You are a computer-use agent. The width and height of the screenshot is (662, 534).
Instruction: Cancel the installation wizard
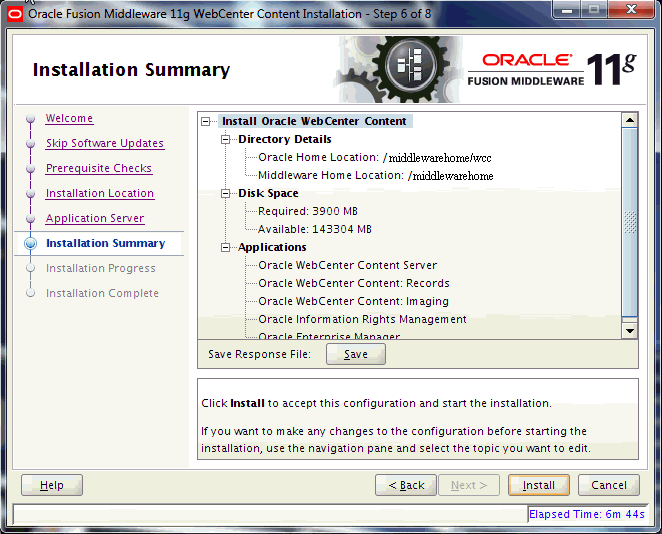point(609,485)
